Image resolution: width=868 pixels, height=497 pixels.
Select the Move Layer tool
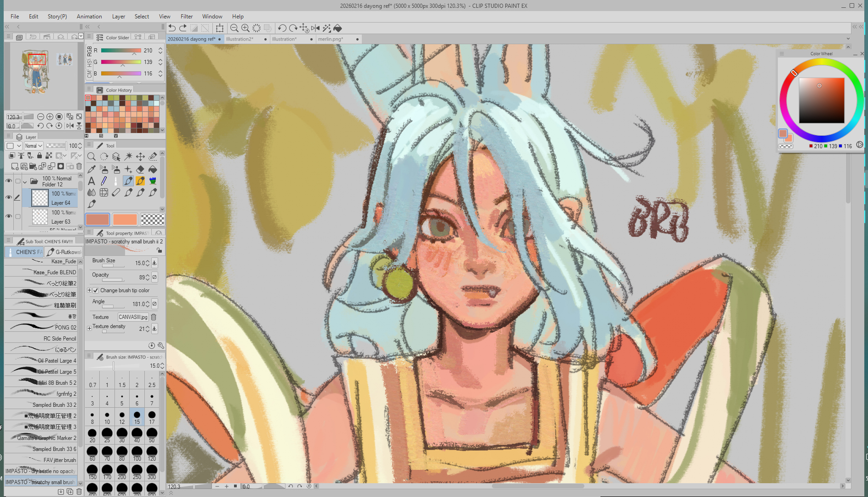(x=140, y=157)
